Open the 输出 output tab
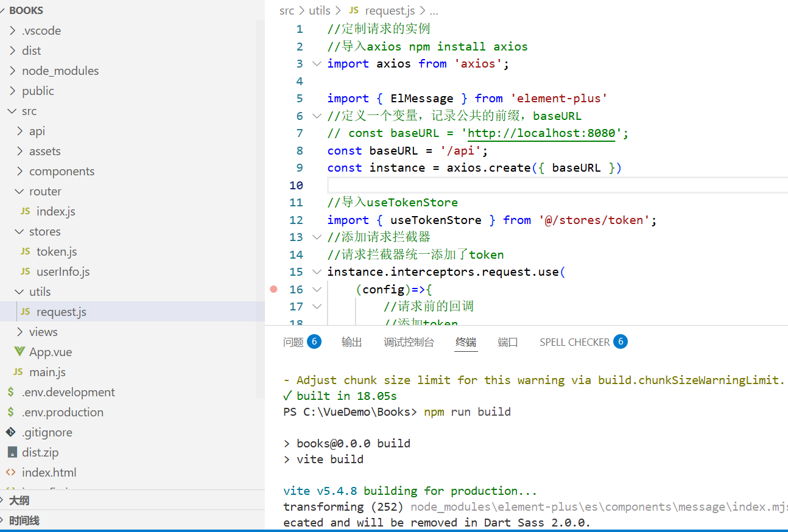 (x=352, y=342)
